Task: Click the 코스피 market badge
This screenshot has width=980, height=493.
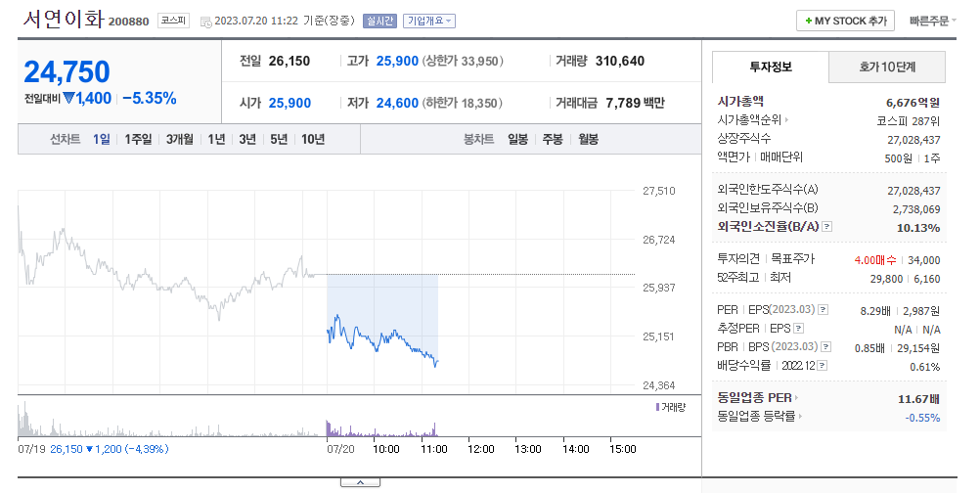Action: coord(173,21)
